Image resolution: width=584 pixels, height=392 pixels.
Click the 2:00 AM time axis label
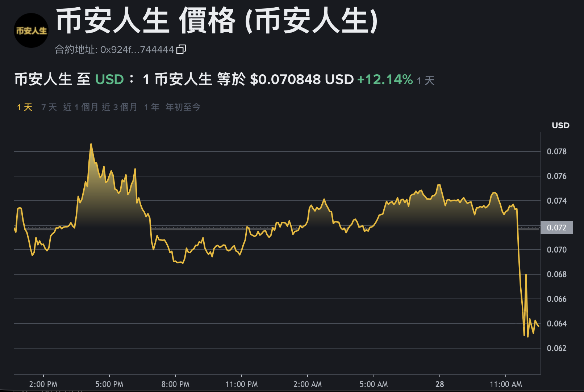pyautogui.click(x=308, y=384)
